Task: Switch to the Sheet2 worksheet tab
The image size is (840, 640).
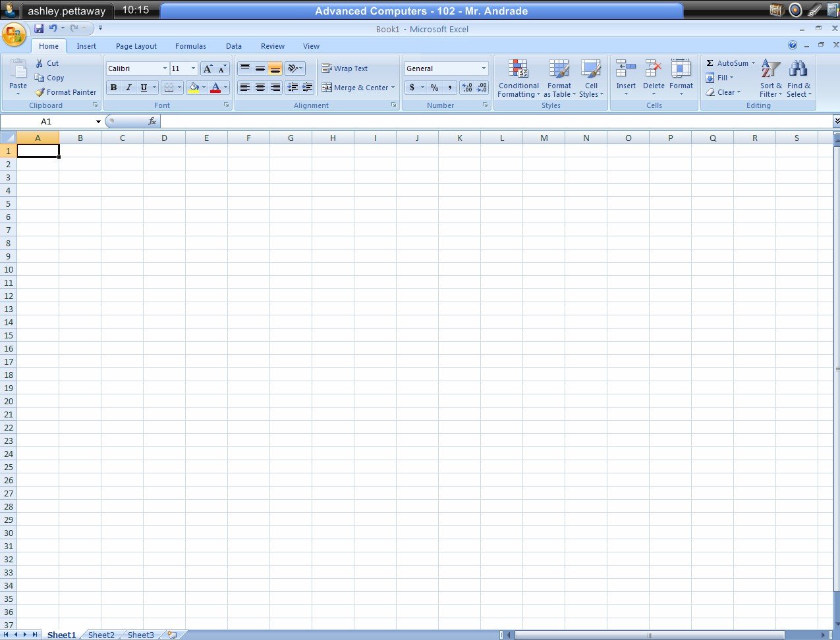Action: (101, 635)
